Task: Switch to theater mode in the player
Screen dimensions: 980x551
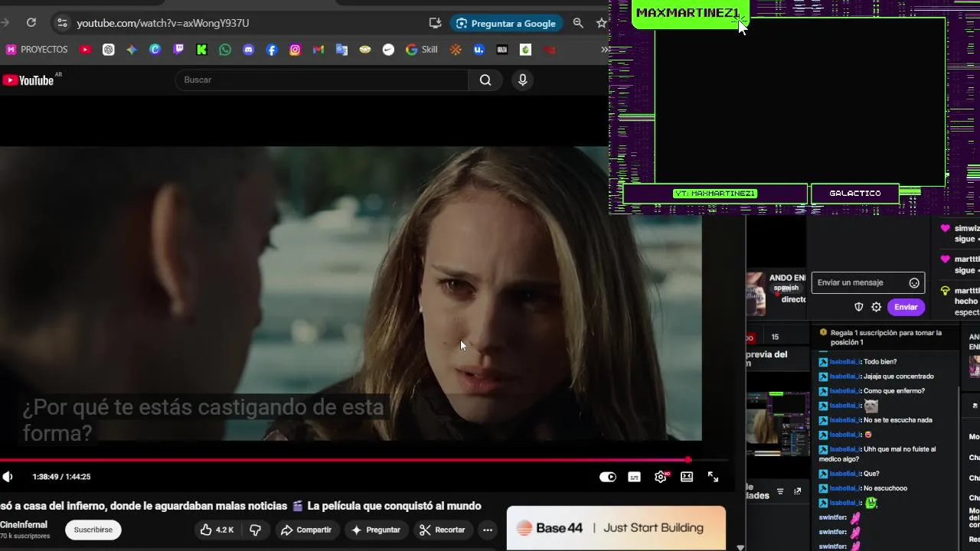Action: (x=687, y=477)
